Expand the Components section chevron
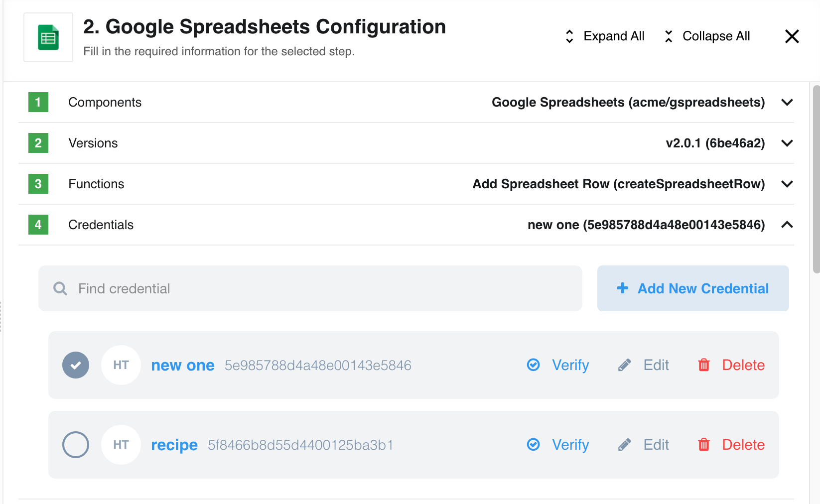The width and height of the screenshot is (820, 504). coord(787,102)
